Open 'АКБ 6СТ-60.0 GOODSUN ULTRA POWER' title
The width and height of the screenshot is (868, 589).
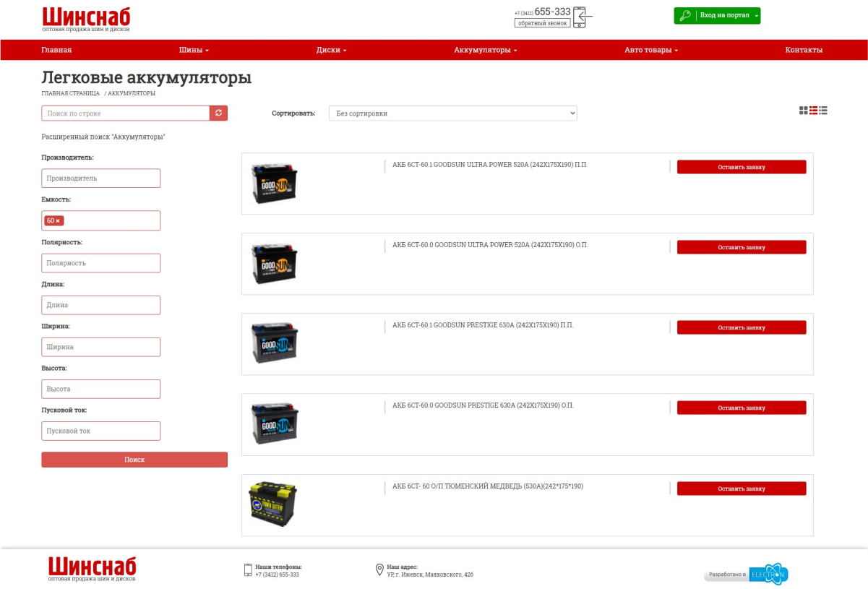click(490, 245)
